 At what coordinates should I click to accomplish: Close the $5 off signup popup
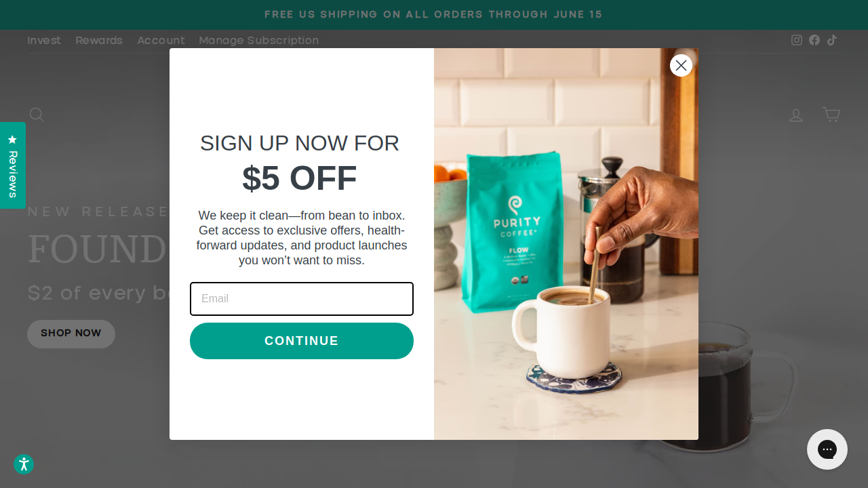point(682,65)
